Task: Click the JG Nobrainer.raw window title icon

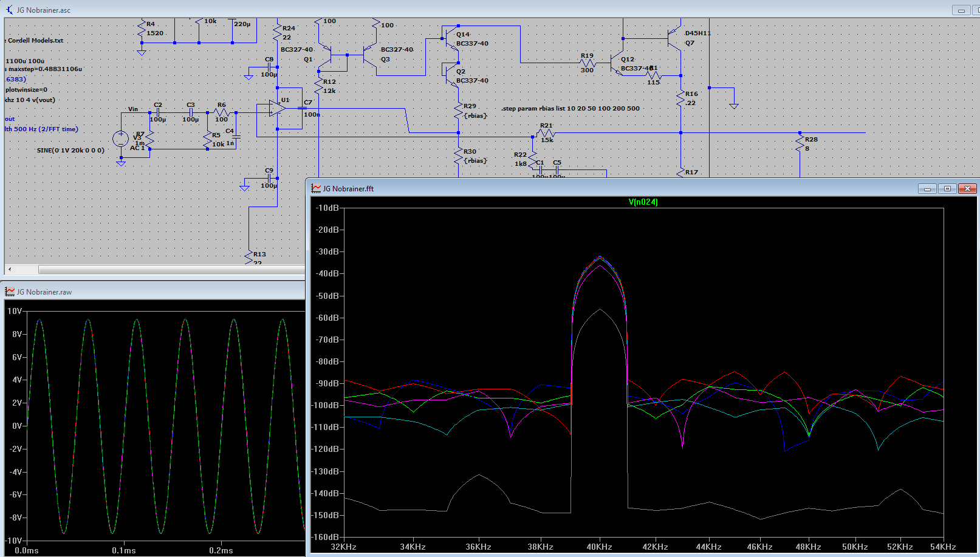Action: (10, 292)
